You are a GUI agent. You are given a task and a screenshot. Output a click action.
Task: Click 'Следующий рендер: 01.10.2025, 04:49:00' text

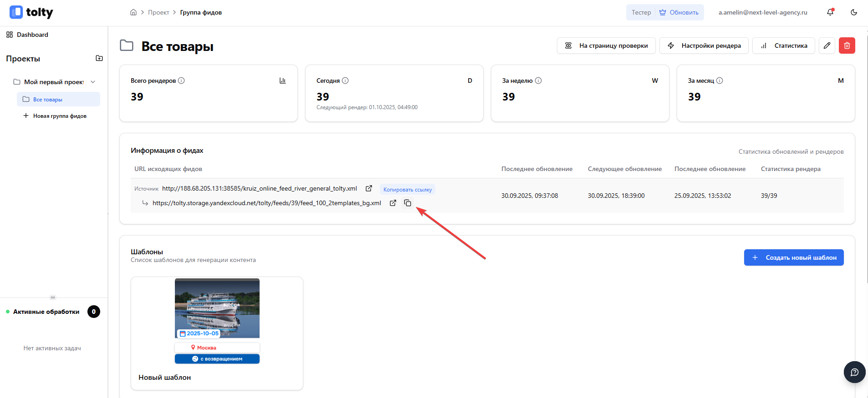(x=367, y=107)
